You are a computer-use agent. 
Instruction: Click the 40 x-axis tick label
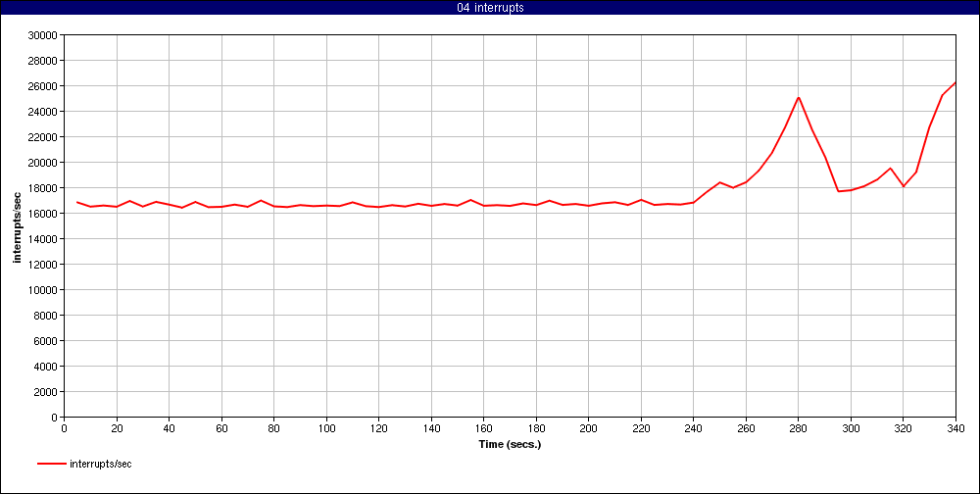pyautogui.click(x=170, y=428)
